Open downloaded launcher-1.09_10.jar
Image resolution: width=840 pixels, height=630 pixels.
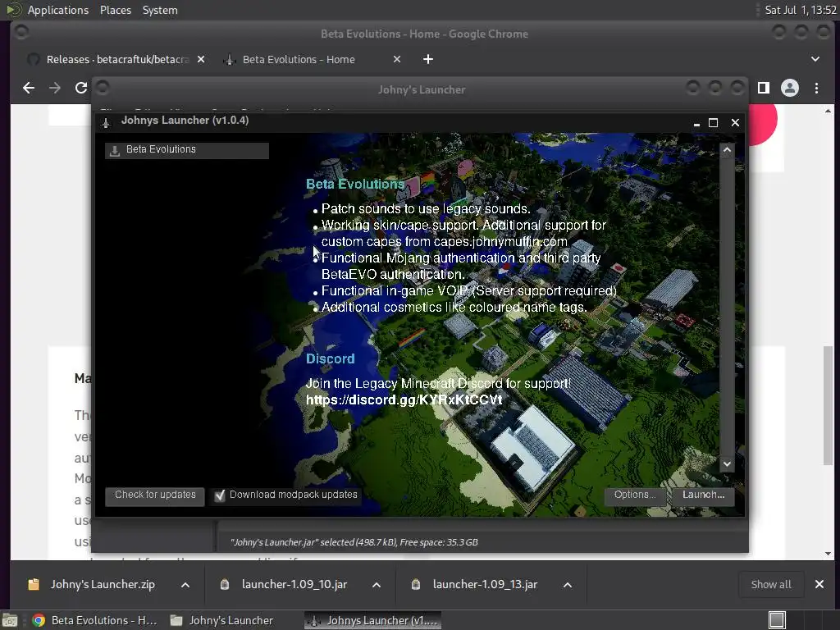294,585
